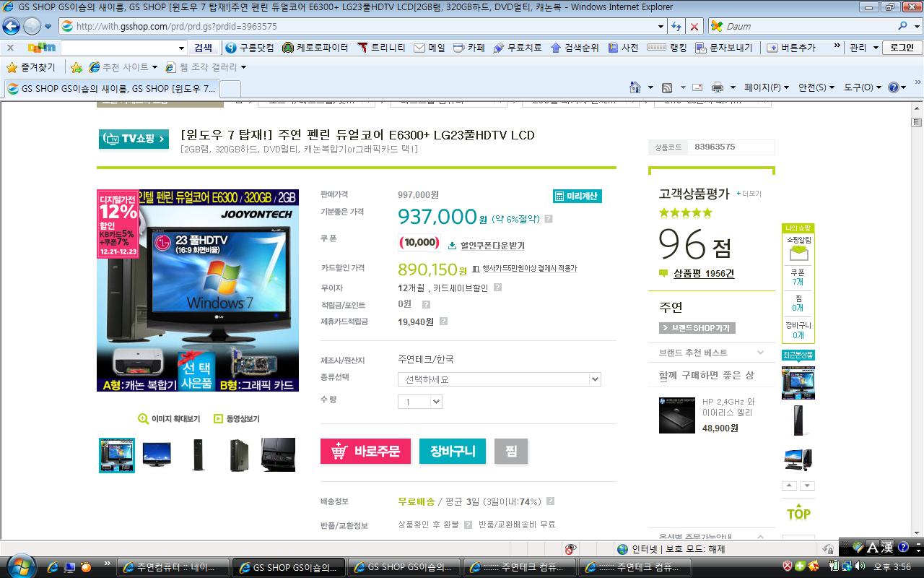Click the Refresh page icon
The width and height of the screenshot is (924, 578).
tap(676, 26)
